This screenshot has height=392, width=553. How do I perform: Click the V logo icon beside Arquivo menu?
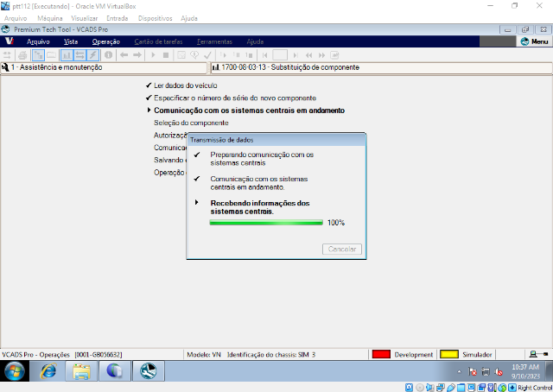pyautogui.click(x=10, y=41)
